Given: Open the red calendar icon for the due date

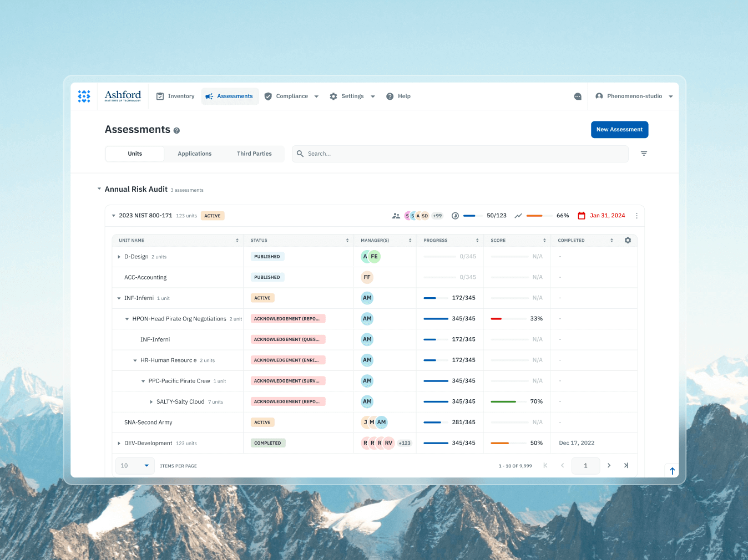Looking at the screenshot, I should pyautogui.click(x=582, y=215).
